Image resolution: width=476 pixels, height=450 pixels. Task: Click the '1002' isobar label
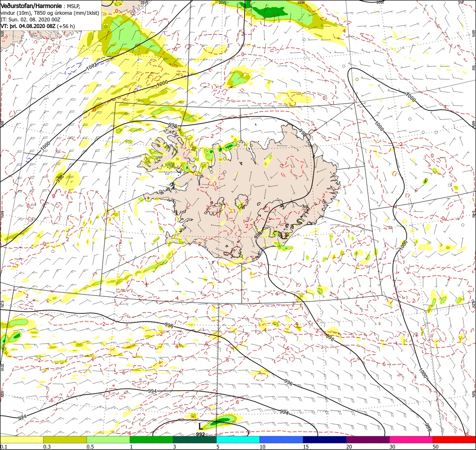click(x=91, y=66)
